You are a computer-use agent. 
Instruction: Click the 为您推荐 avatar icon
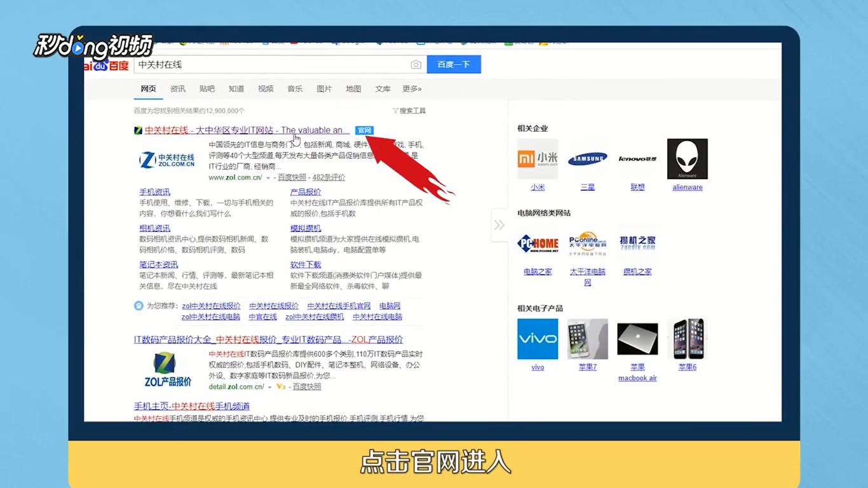pyautogui.click(x=139, y=306)
